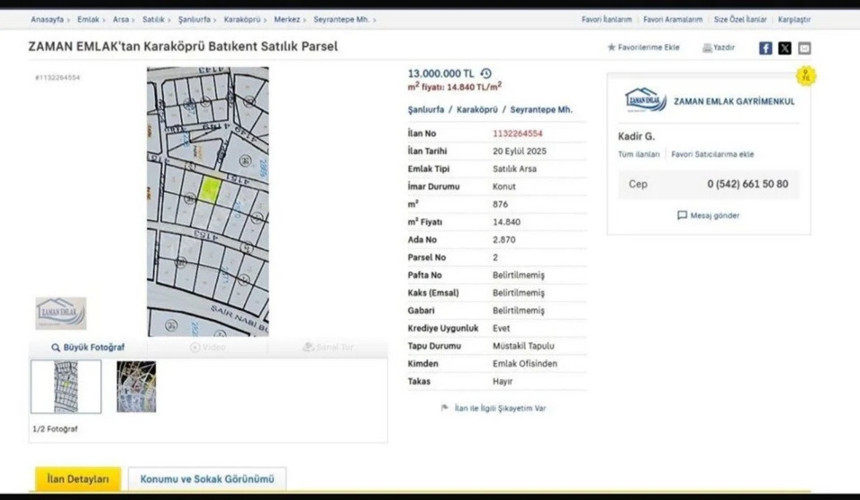Share listing on Facebook icon
Screen dimensions: 860x500
point(765,48)
